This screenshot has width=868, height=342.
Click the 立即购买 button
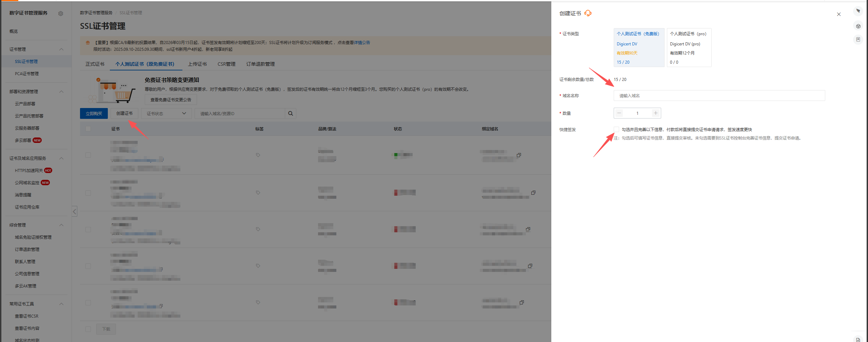click(x=94, y=113)
